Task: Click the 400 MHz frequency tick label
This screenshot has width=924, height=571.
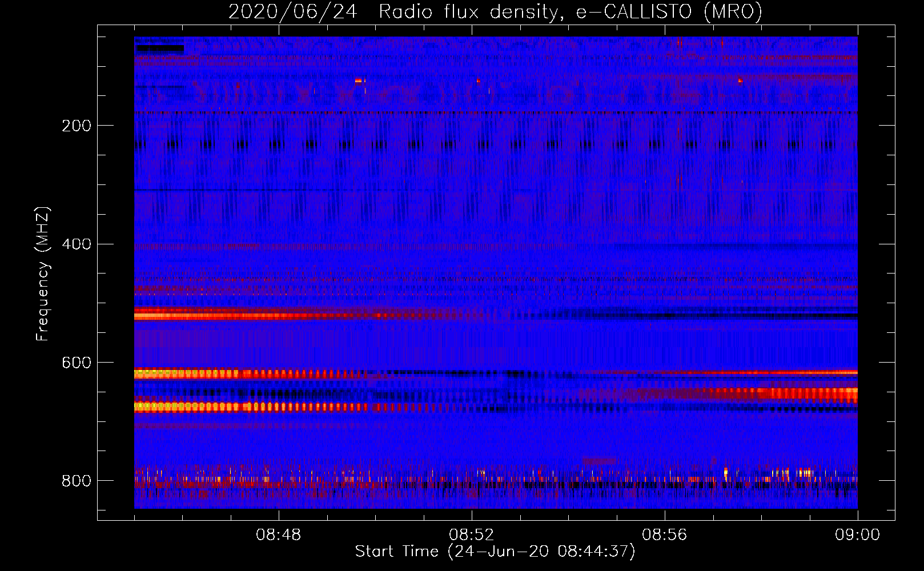Action: (77, 244)
